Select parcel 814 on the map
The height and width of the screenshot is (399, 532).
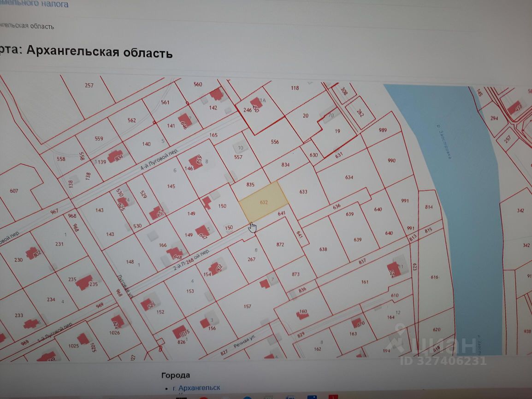point(429,207)
